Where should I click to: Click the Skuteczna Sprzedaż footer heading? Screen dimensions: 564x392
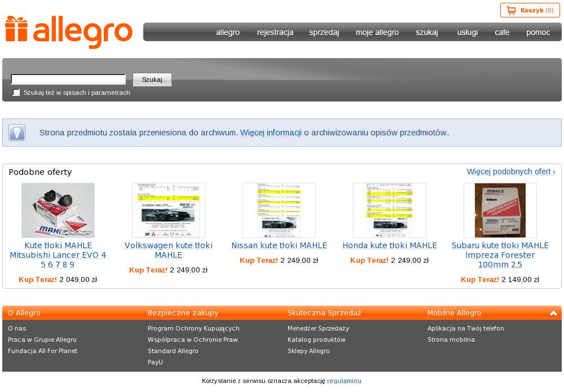pyautogui.click(x=324, y=313)
